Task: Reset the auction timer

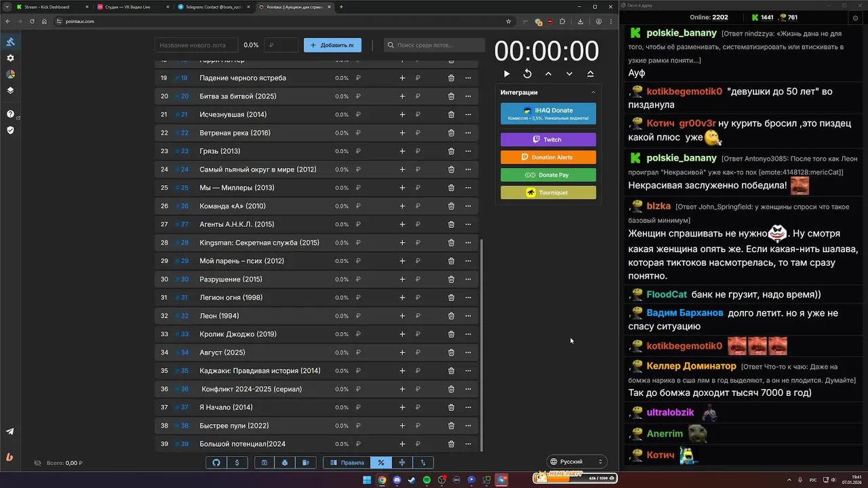Action: click(x=528, y=74)
